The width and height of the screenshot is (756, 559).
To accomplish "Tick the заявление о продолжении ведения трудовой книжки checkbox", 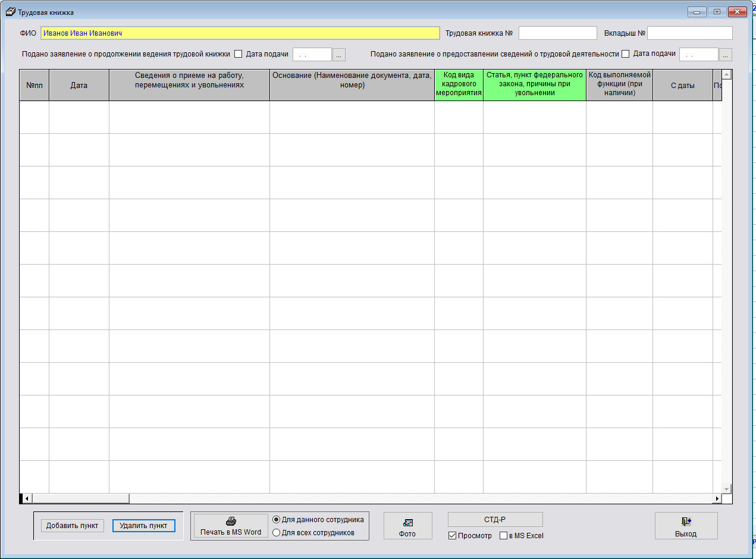I will tap(239, 54).
